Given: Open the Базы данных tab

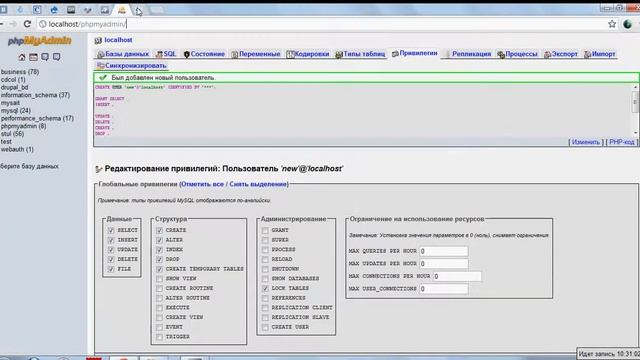Looking at the screenshot, I should (123, 54).
